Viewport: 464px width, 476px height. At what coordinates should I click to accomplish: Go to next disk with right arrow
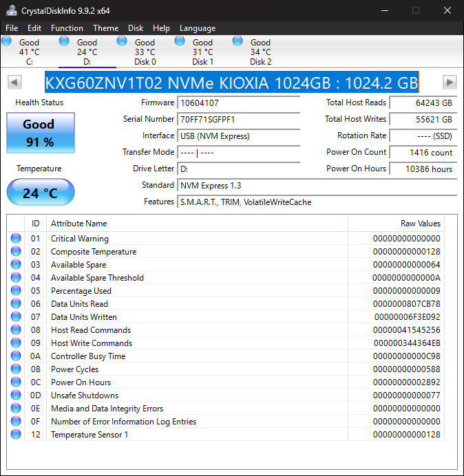coord(450,82)
